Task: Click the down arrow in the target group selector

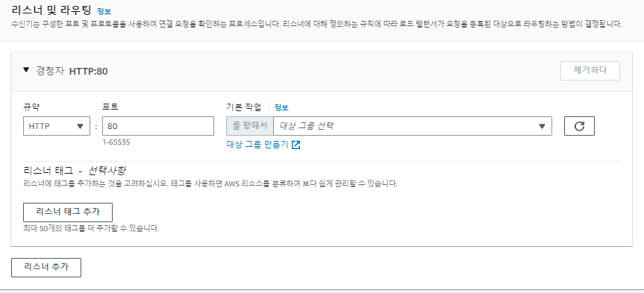Action: (542, 127)
